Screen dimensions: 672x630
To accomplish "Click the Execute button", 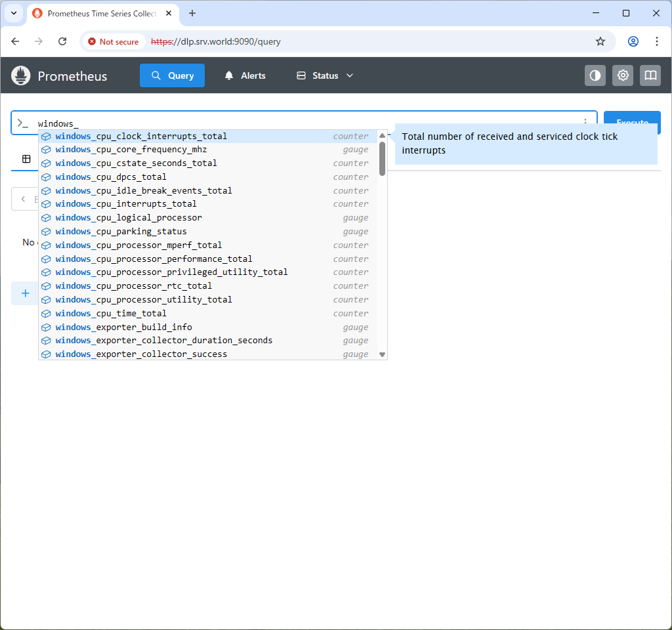I will [632, 122].
